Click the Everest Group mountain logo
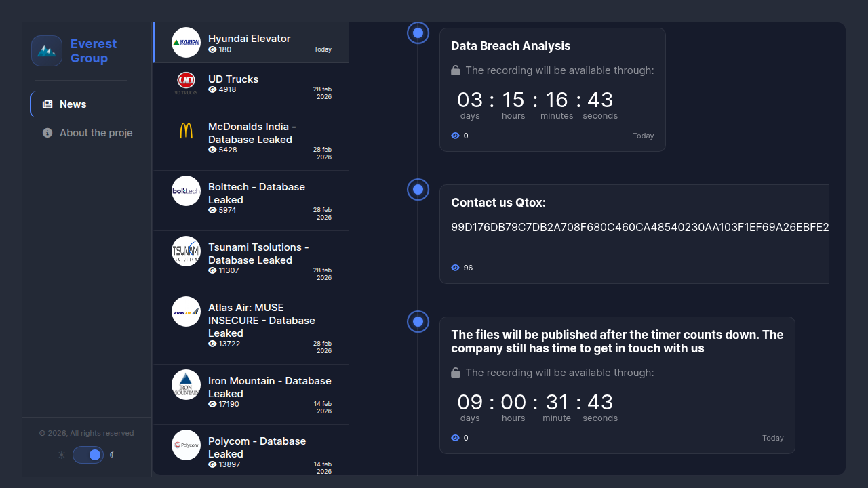 (x=47, y=51)
